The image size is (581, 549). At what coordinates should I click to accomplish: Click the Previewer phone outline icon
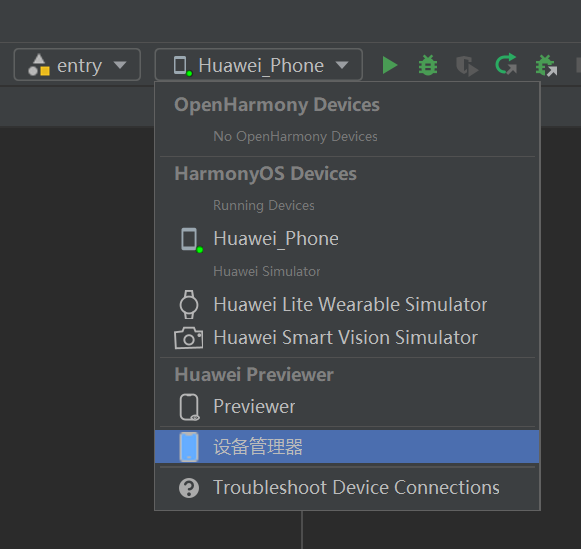click(189, 407)
